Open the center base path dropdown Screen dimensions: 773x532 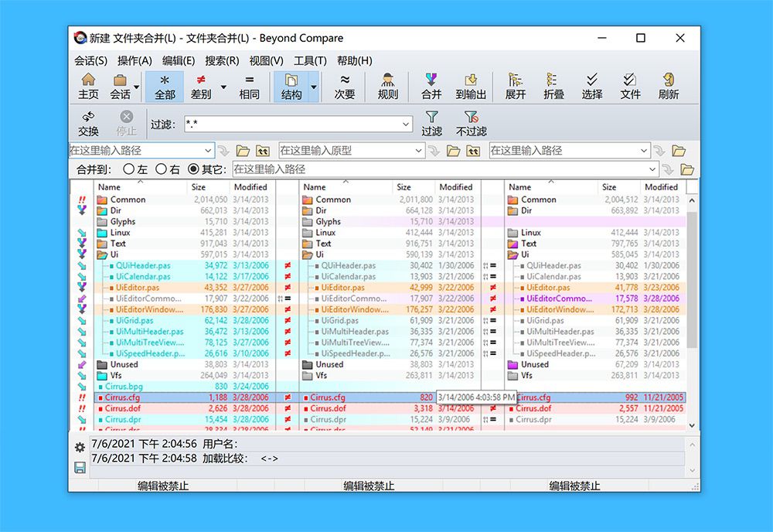(x=418, y=150)
